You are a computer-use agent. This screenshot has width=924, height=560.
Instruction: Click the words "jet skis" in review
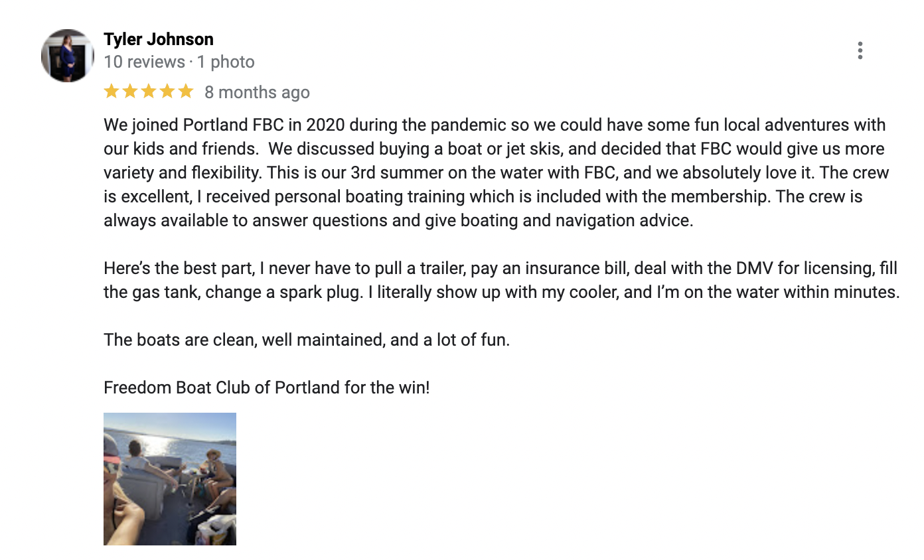(533, 149)
